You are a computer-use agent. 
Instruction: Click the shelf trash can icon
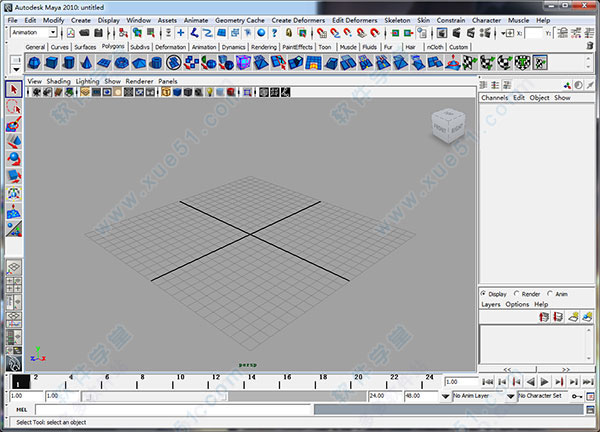(590, 46)
